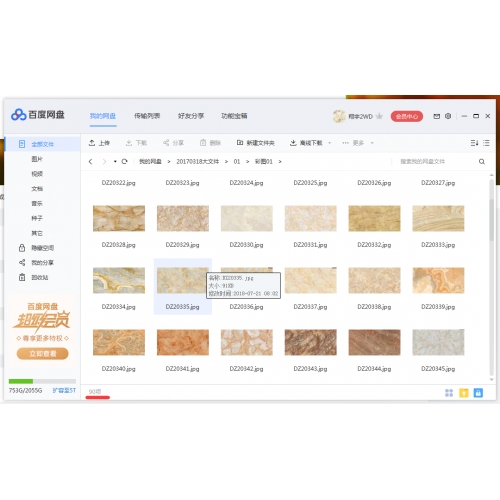This screenshot has width=500, height=500.
Task: Select DZ20343.jpg brown marble thumbnail
Action: (x=311, y=342)
